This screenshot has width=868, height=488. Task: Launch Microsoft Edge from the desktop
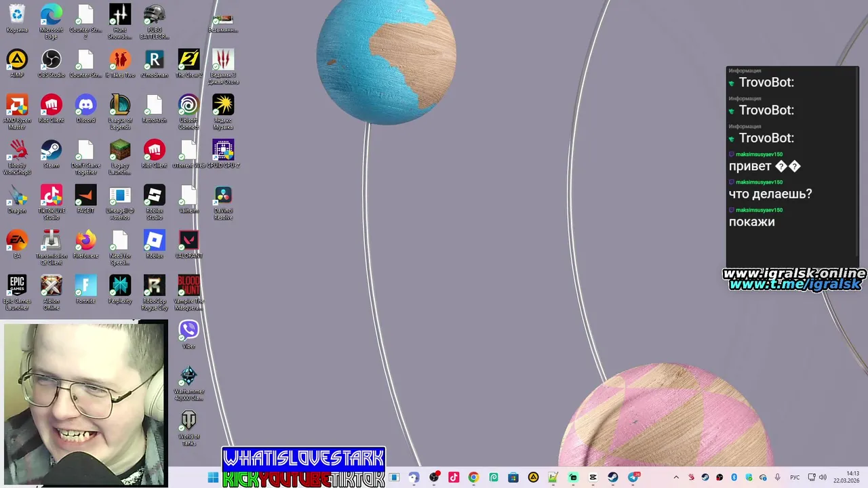(x=52, y=22)
